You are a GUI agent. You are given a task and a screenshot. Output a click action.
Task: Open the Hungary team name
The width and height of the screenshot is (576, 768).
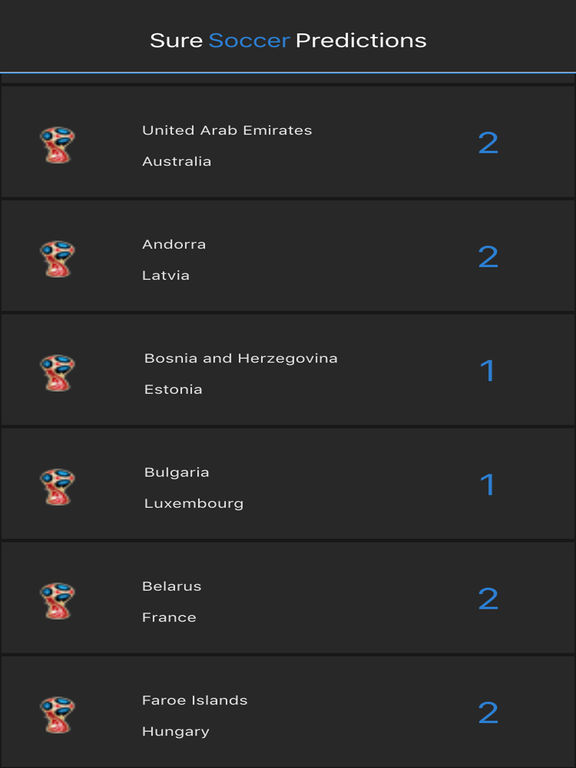pyautogui.click(x=175, y=732)
